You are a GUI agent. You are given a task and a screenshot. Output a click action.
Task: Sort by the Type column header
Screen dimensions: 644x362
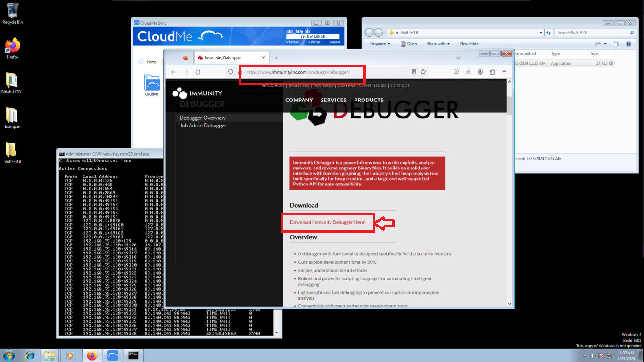pos(555,54)
